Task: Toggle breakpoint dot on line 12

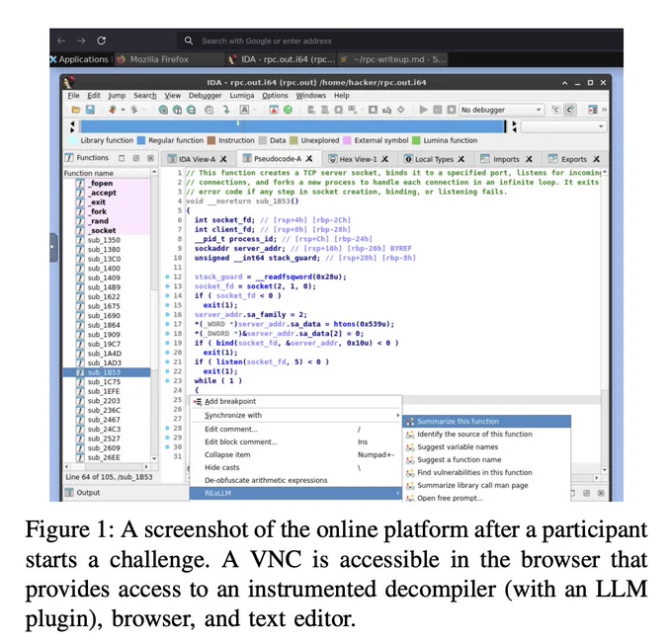Action: pyautogui.click(x=168, y=277)
